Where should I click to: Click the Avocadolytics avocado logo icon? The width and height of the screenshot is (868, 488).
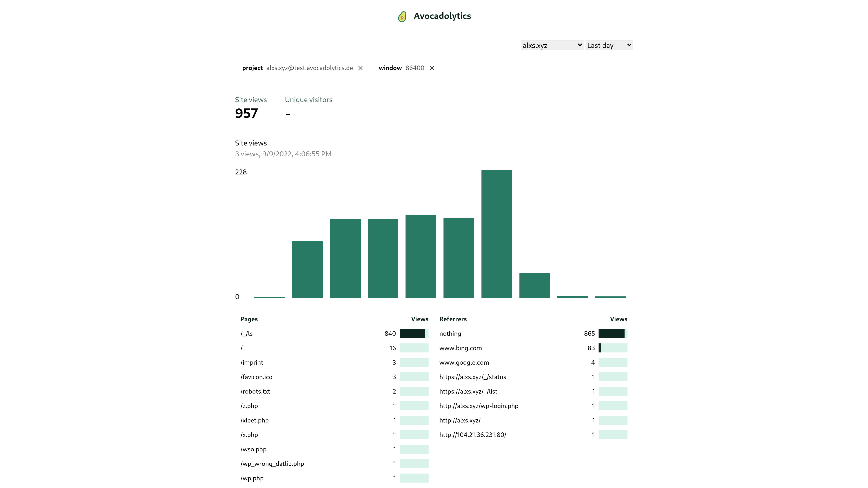[402, 16]
